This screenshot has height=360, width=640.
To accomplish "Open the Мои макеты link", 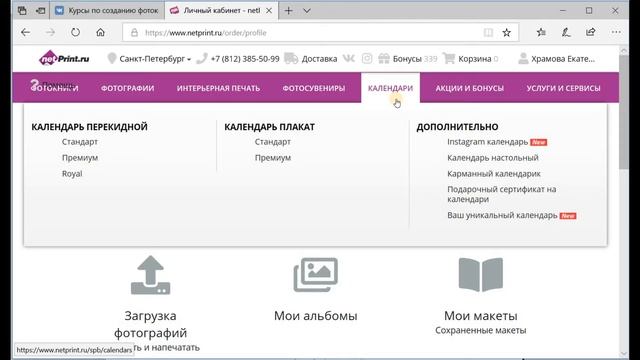I will click(481, 316).
